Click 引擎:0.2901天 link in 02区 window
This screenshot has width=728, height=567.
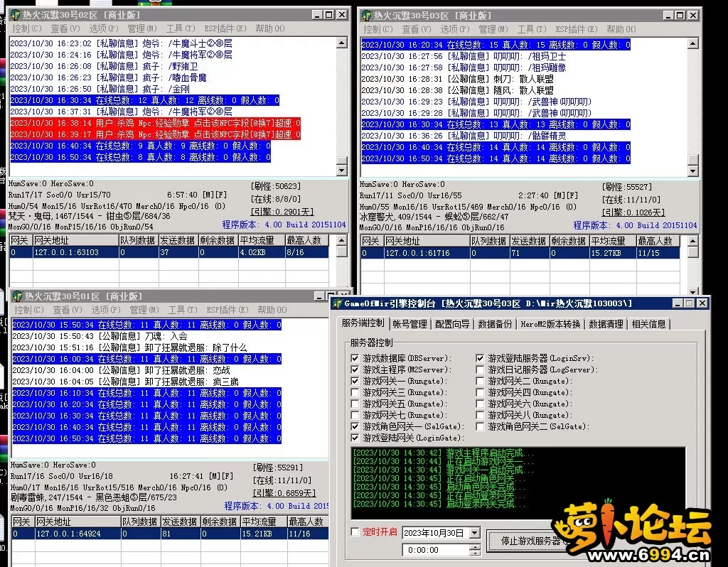(x=282, y=212)
